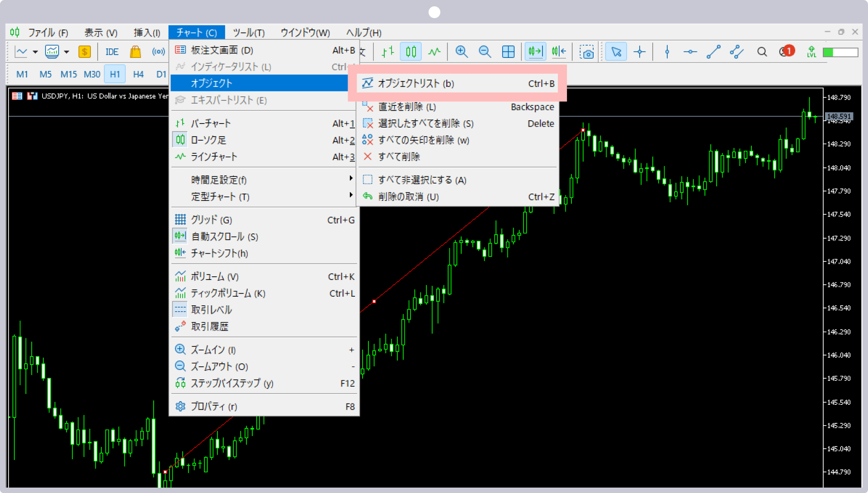The height and width of the screenshot is (493, 868).
Task: Switch to M5 timeframe
Action: (x=46, y=74)
